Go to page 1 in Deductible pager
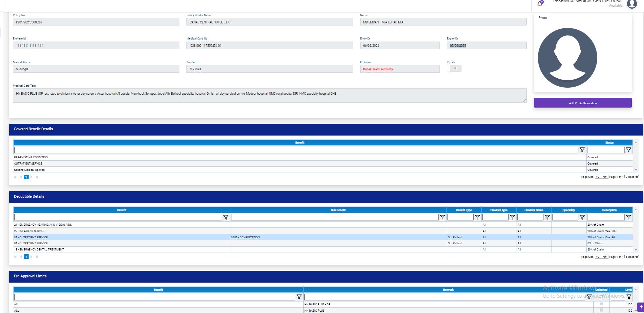644x313 pixels. point(26,257)
